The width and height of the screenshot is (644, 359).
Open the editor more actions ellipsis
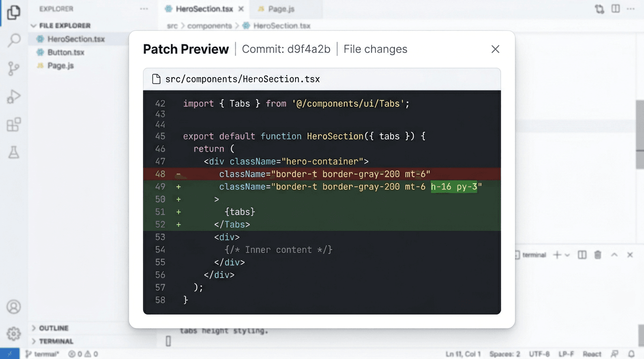pyautogui.click(x=631, y=9)
